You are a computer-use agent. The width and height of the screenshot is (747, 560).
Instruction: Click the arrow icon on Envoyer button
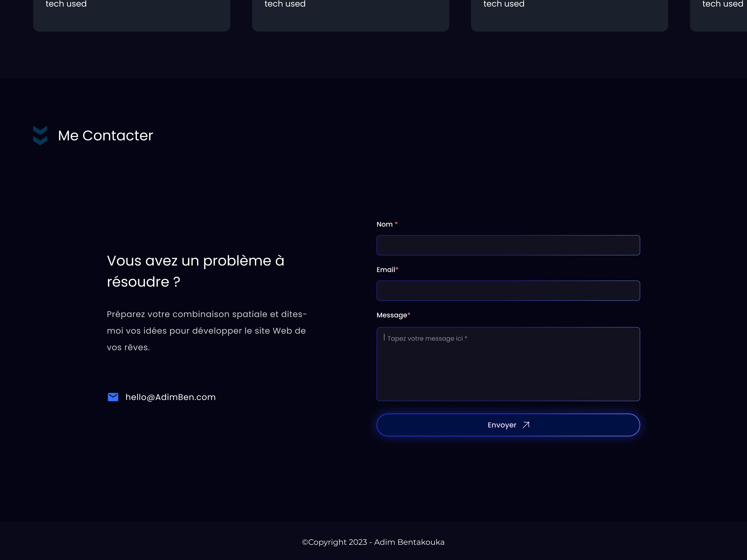(x=526, y=425)
